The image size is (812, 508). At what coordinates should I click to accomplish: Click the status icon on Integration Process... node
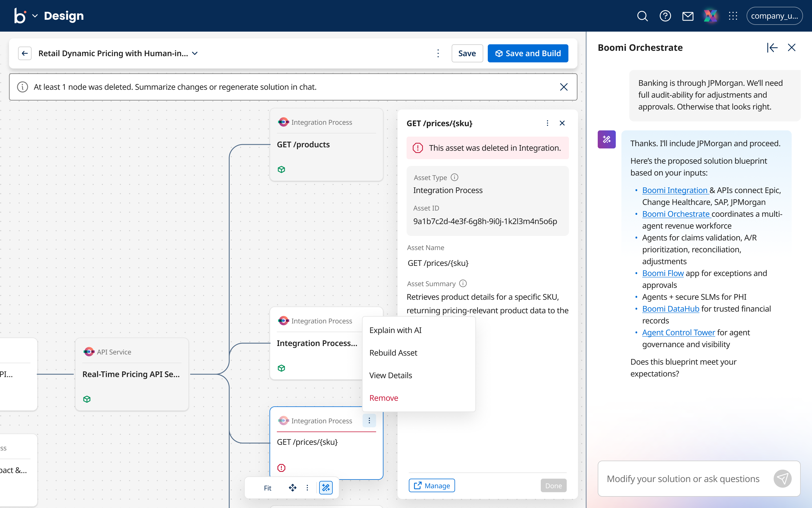[281, 368]
